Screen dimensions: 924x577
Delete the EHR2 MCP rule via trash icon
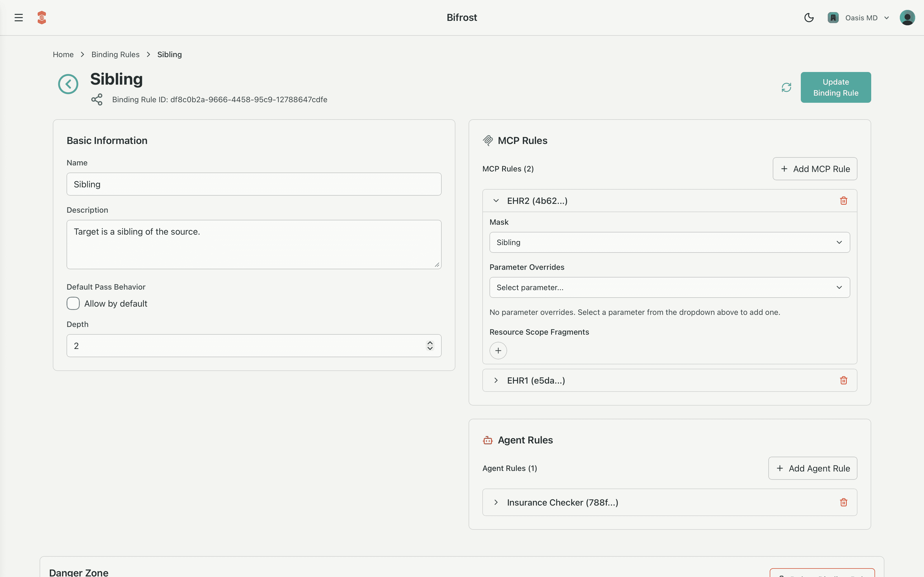[844, 200]
